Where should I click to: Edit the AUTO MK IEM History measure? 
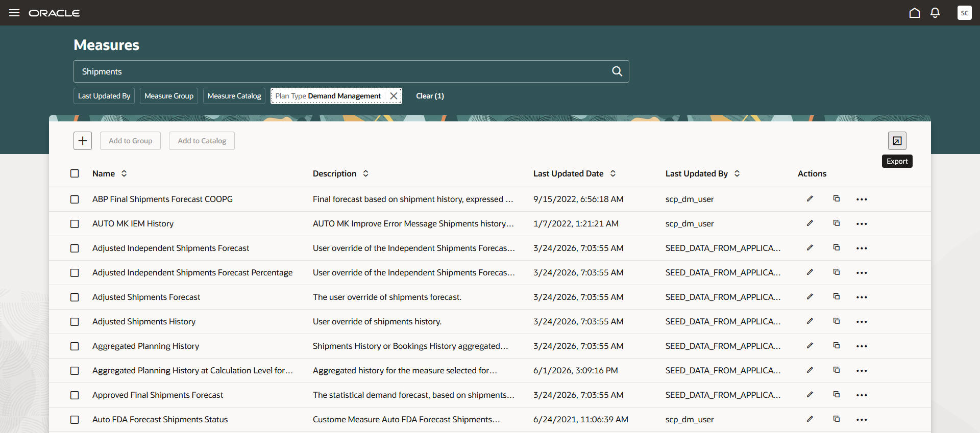pos(810,223)
